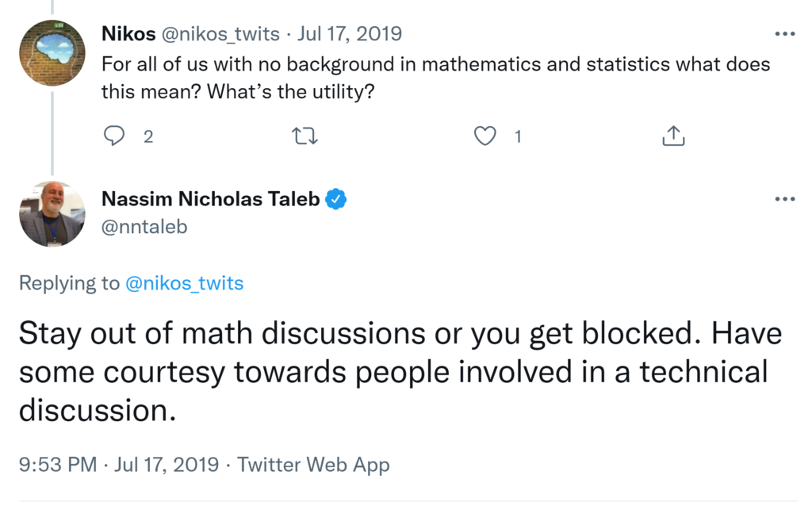812x506 pixels.
Task: Click the Nassim Nicholas Taleb display name
Action: (210, 200)
